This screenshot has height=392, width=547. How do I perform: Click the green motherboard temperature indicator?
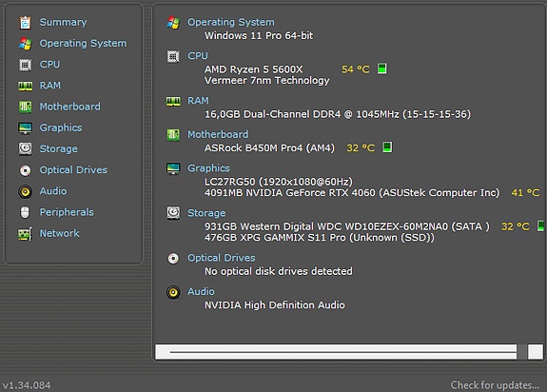[x=387, y=147]
